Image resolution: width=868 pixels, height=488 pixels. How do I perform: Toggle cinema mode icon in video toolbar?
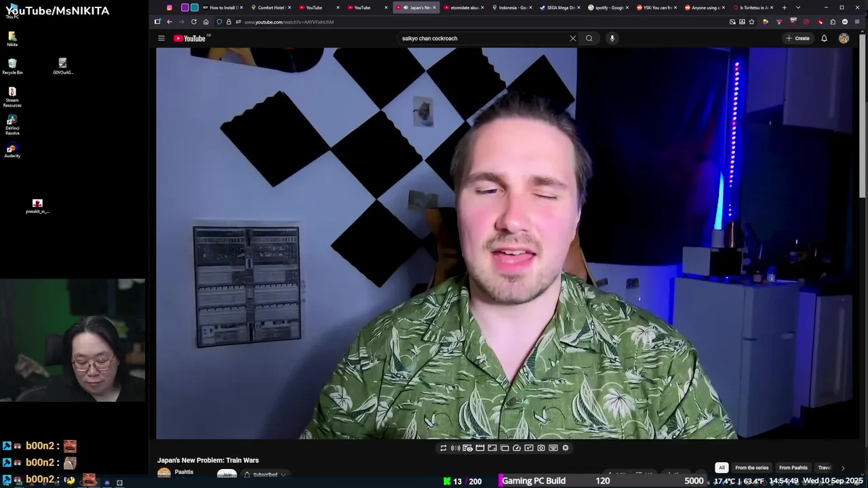(492, 448)
